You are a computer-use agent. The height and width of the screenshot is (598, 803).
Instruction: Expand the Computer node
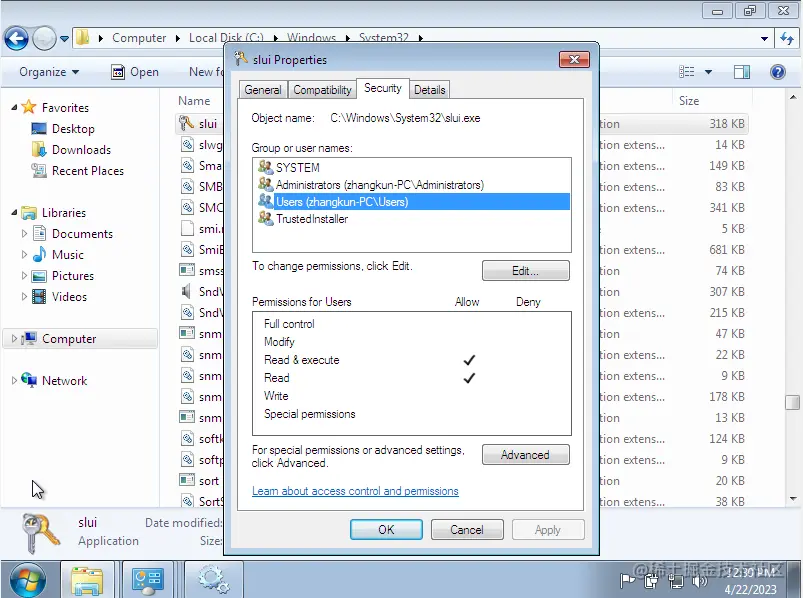click(x=14, y=338)
